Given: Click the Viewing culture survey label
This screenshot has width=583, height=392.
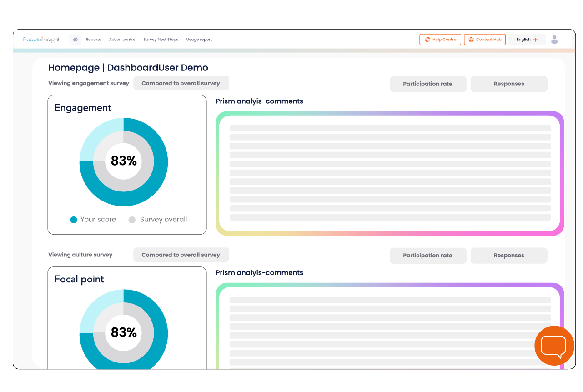Looking at the screenshot, I should coord(80,255).
